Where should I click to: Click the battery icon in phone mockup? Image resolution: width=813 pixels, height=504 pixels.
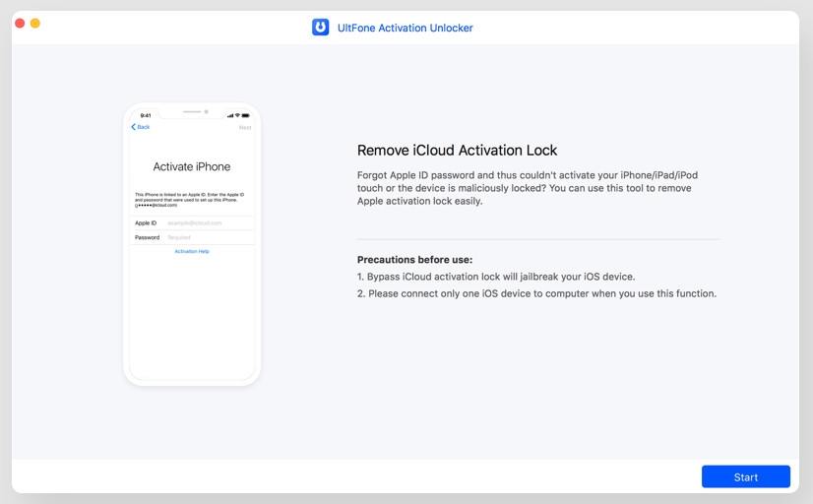tap(246, 115)
